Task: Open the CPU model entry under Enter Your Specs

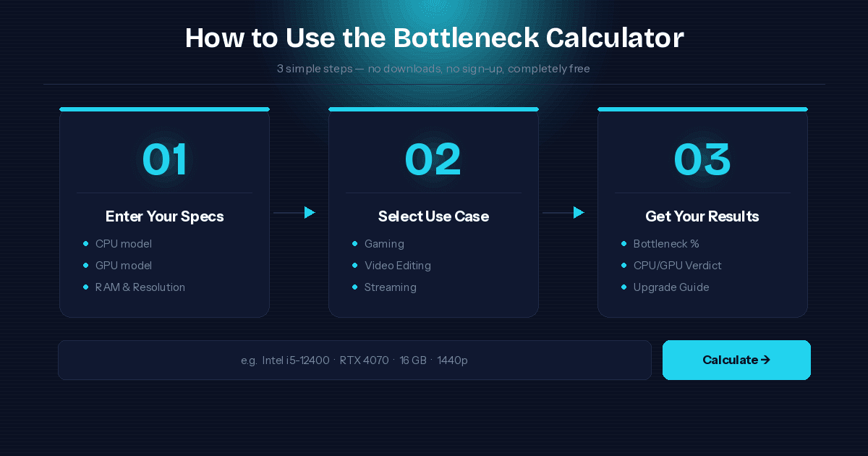Action: tap(123, 244)
